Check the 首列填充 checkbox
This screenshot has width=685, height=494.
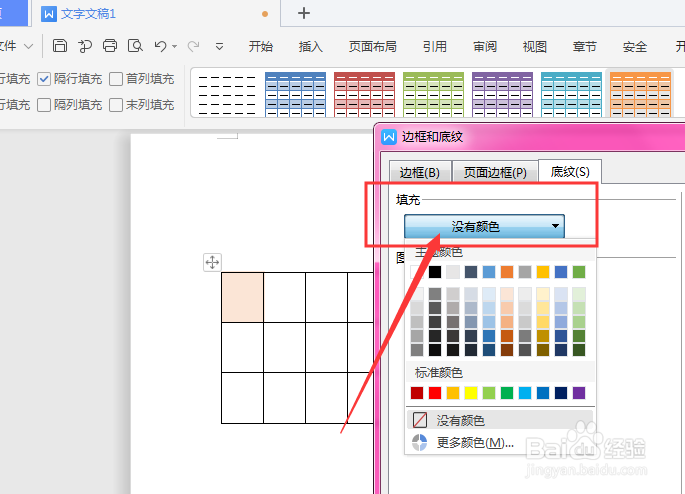(x=116, y=79)
